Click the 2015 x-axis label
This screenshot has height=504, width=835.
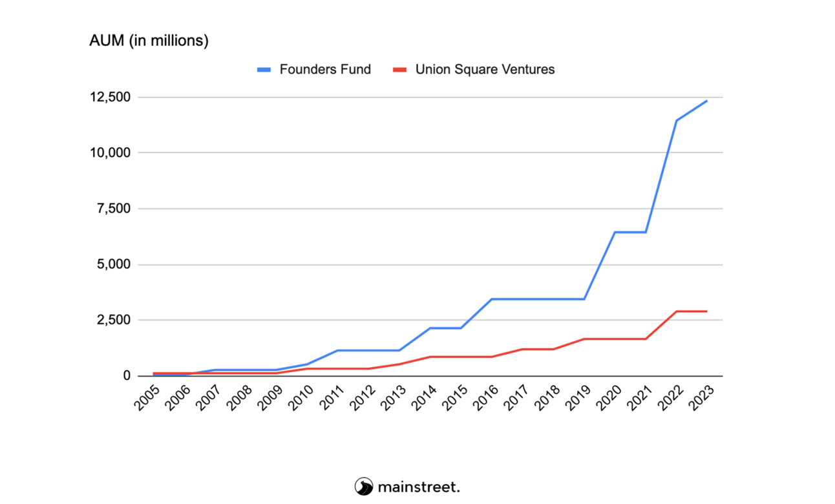click(456, 397)
